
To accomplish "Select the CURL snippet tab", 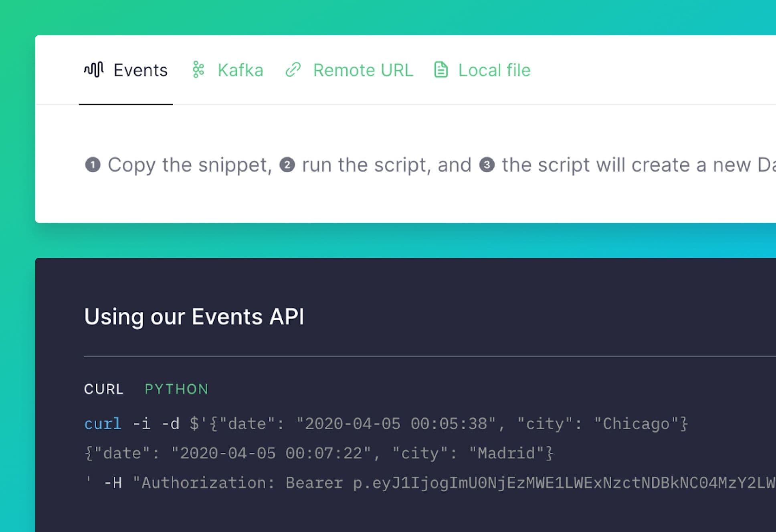I will (x=104, y=389).
